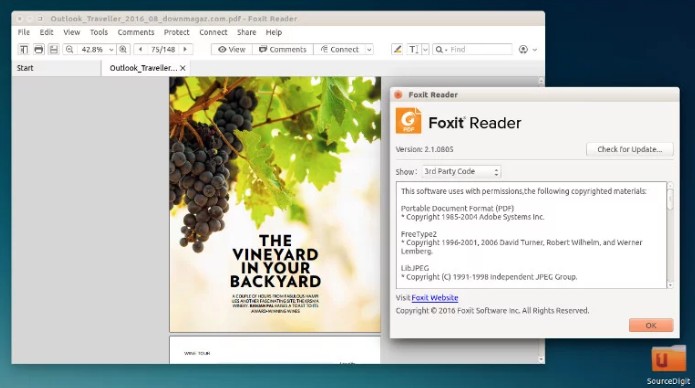
Task: Click the save icon in toolbar
Action: coord(54,49)
